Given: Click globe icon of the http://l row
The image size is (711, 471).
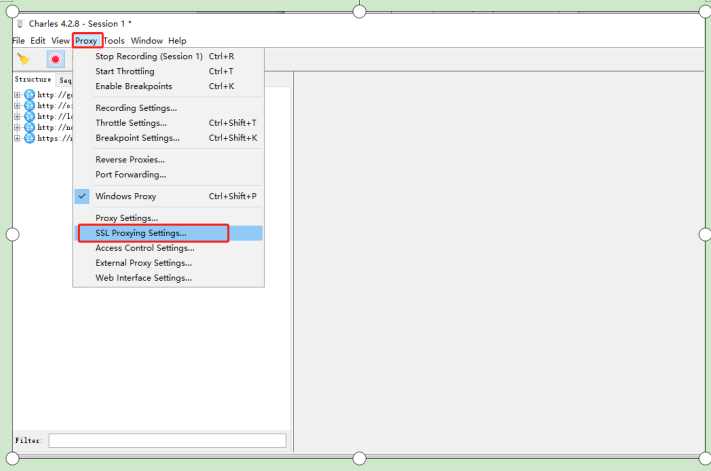Looking at the screenshot, I should (x=29, y=117).
